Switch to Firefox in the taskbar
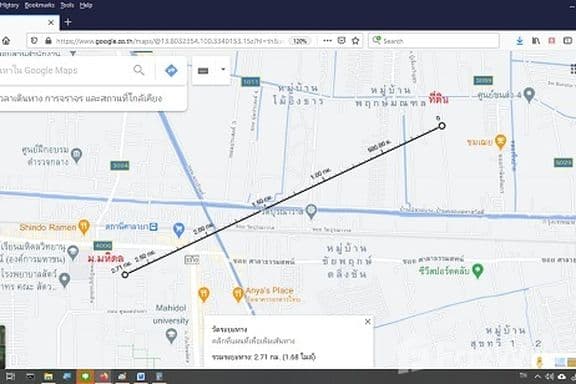 point(104,377)
